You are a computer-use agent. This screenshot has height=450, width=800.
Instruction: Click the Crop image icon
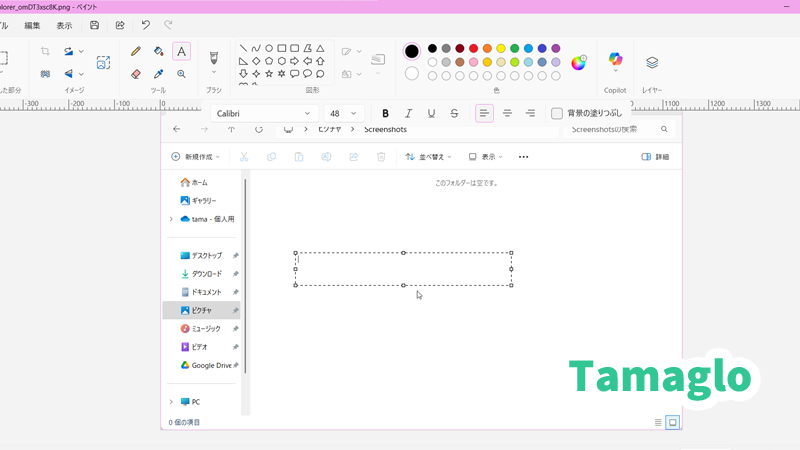pos(45,51)
